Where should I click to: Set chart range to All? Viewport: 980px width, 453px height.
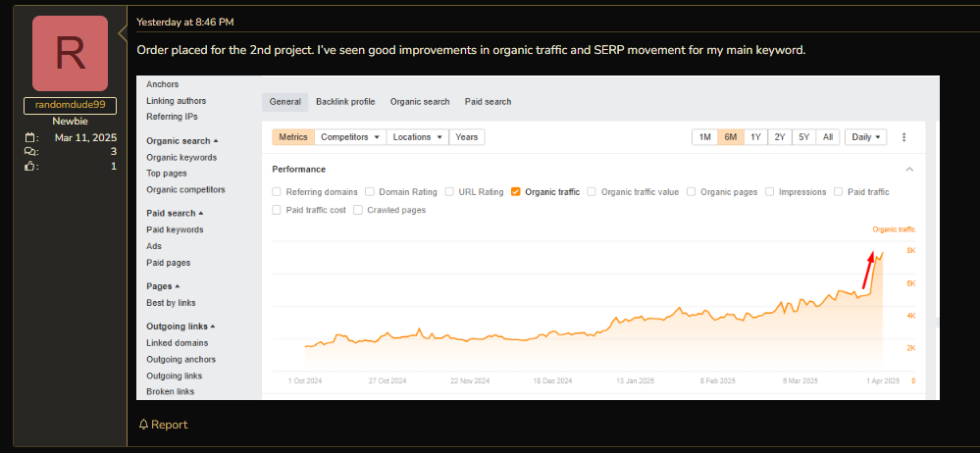(x=828, y=137)
